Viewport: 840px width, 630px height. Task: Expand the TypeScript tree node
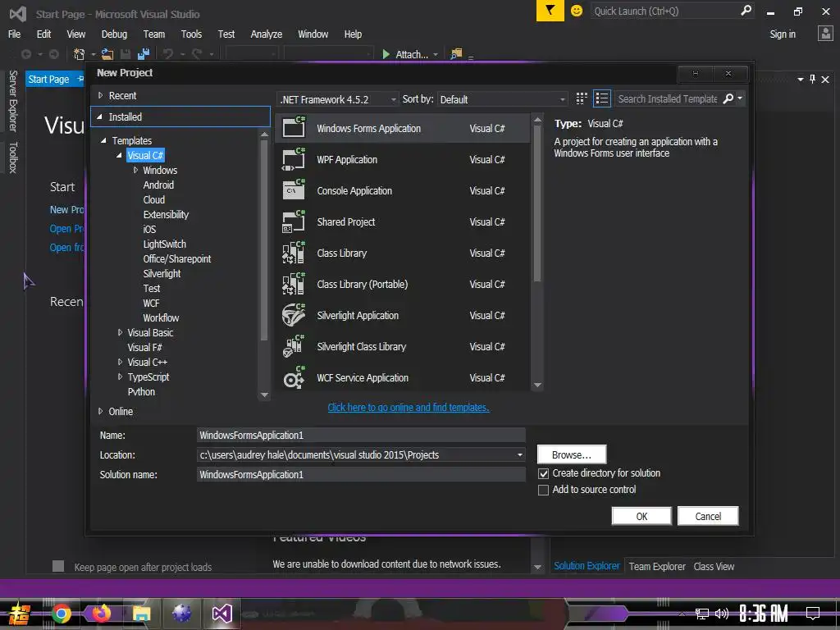click(x=120, y=377)
